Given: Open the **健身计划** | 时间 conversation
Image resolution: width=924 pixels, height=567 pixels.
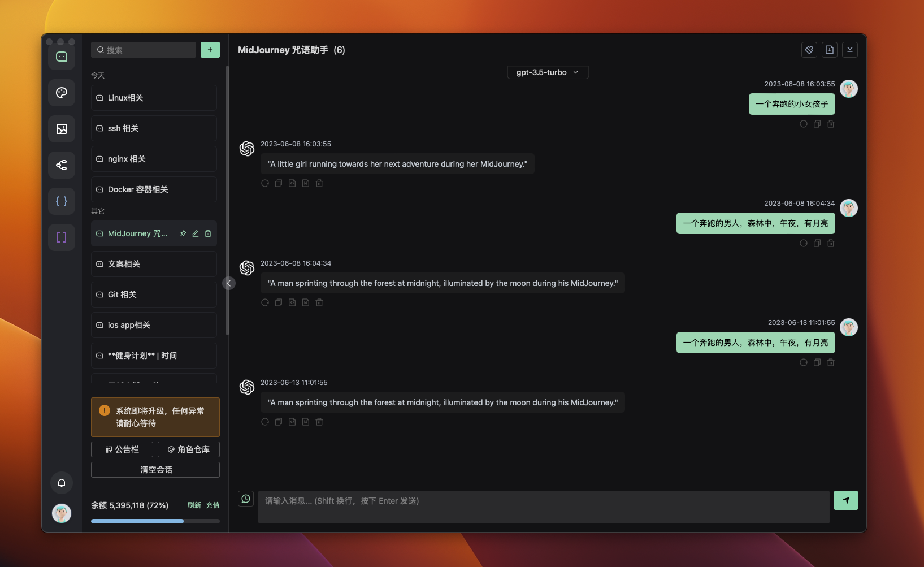Looking at the screenshot, I should click(154, 356).
